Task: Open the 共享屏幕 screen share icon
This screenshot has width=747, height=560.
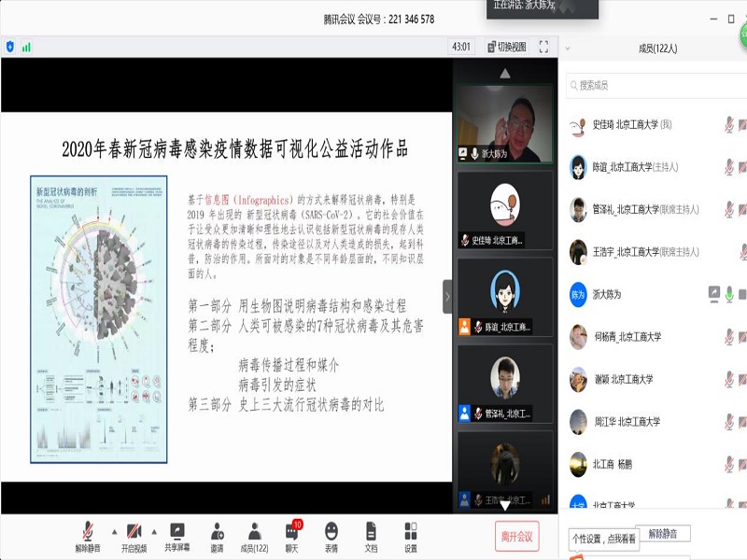Action: point(176,536)
